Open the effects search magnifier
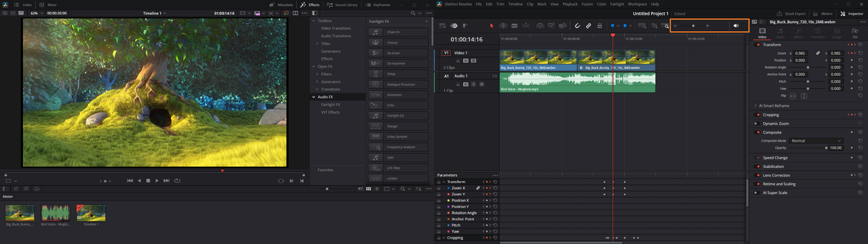This screenshot has width=868, height=244. pos(413,13)
